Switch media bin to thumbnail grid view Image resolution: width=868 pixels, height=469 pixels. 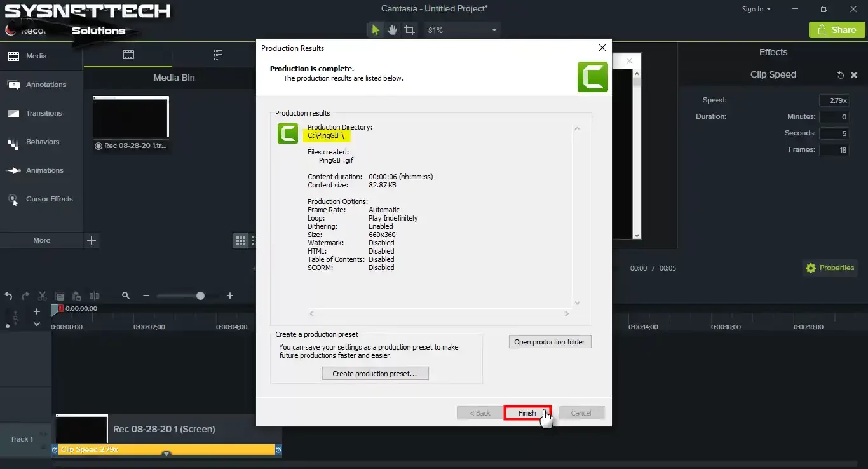point(241,240)
